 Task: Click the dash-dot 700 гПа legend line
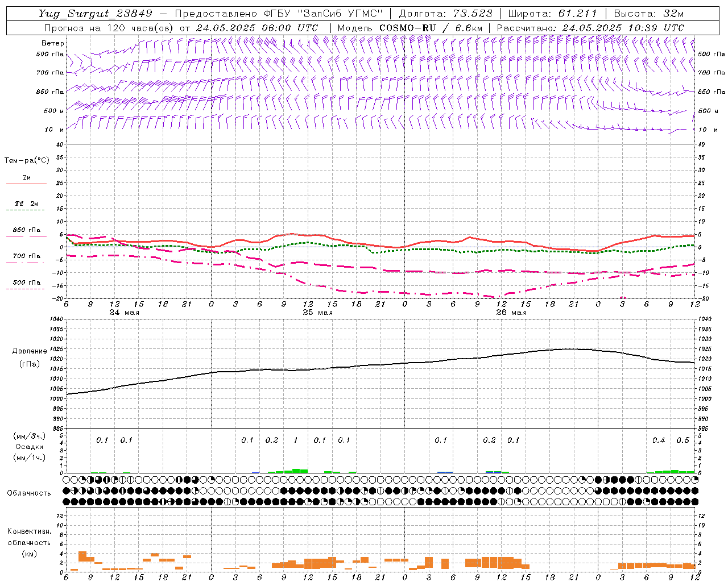point(25,263)
